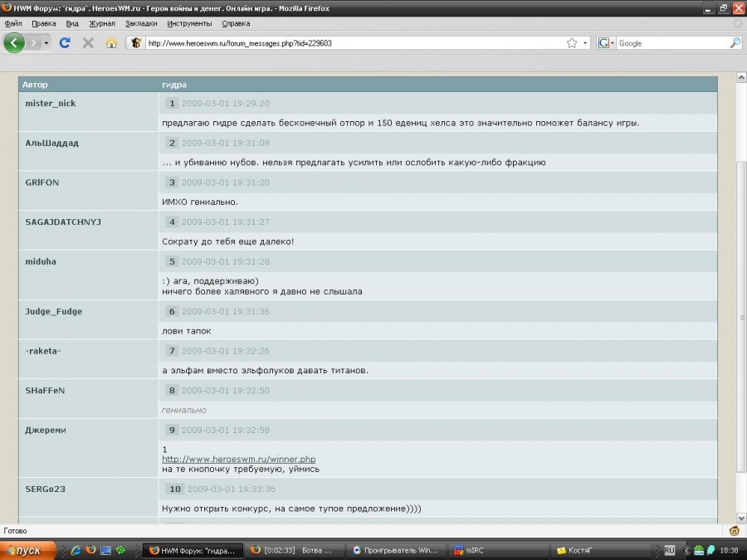Screen dimensions: 747x560
Task: Click the author name mister_nick
Action: (x=51, y=104)
